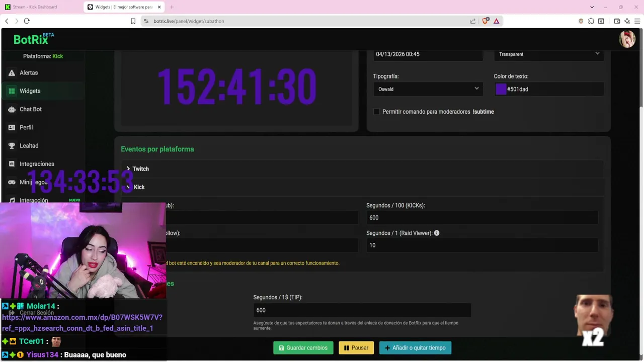
Task: Open the tab search dropdown arrow
Action: coord(592,7)
